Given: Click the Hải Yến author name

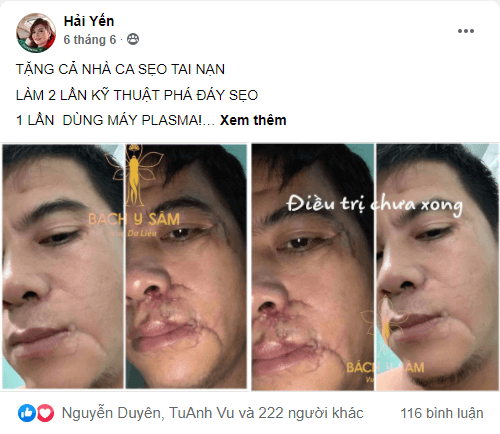Looking at the screenshot, I should click(89, 21).
